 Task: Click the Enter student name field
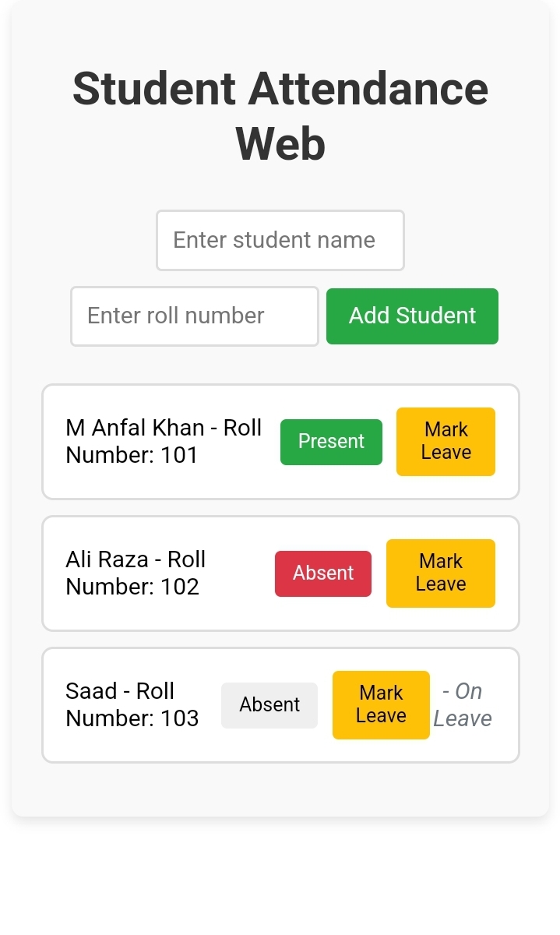tap(280, 240)
